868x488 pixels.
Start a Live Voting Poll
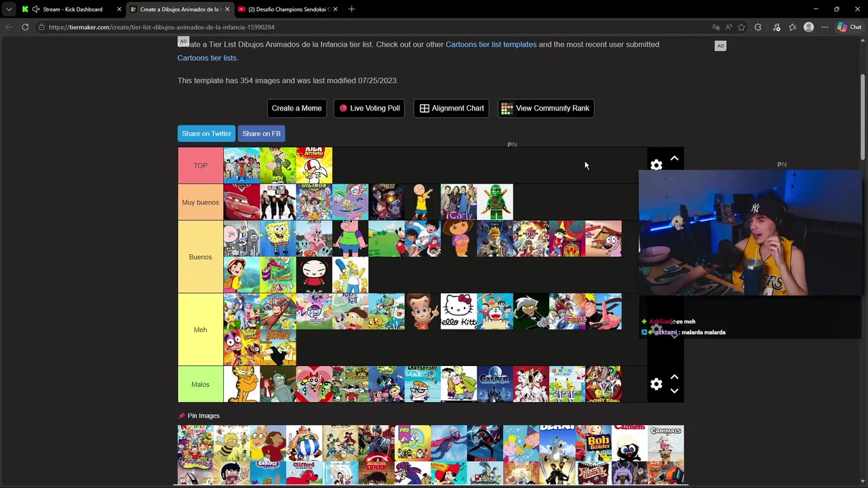pos(369,108)
